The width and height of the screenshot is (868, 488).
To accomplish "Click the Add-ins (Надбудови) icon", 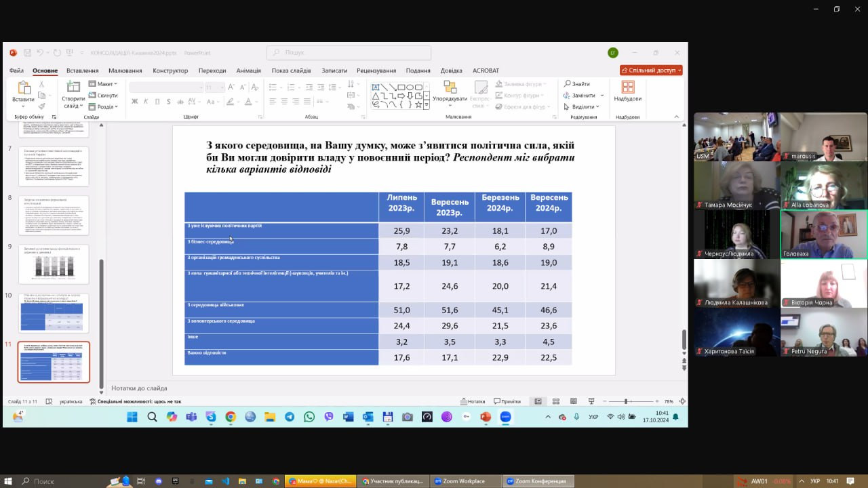I will click(x=627, y=88).
